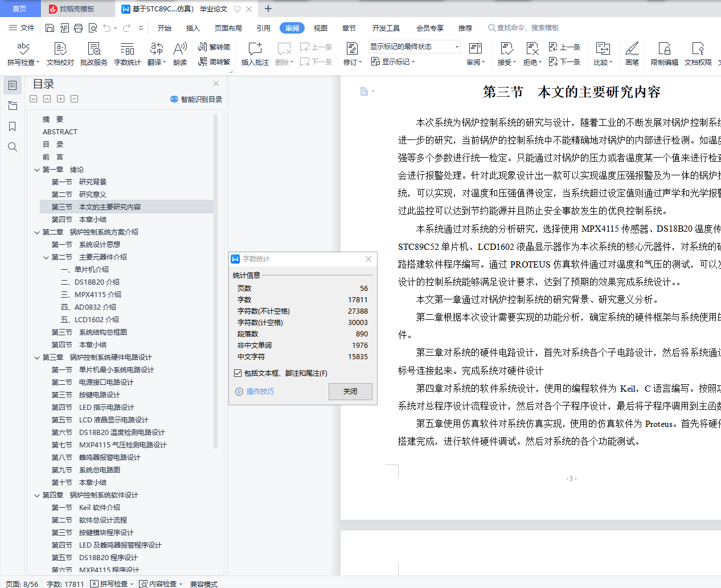
Task: Launch 文档校对 document proofreading
Action: point(60,54)
